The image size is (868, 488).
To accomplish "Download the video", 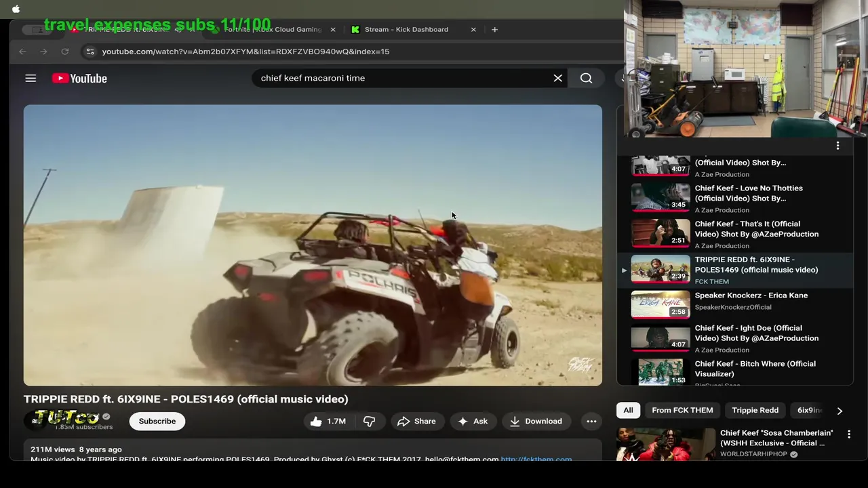I will 536,422.
